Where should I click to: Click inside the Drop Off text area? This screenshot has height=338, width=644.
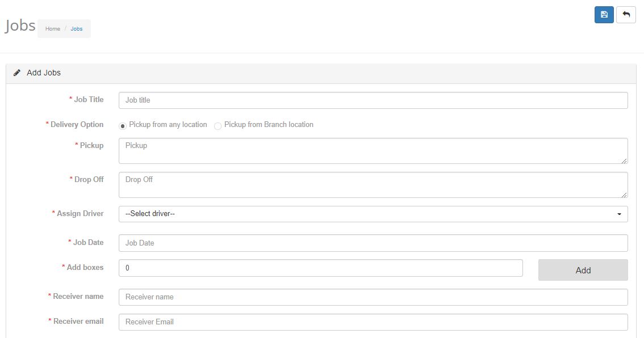click(x=373, y=184)
